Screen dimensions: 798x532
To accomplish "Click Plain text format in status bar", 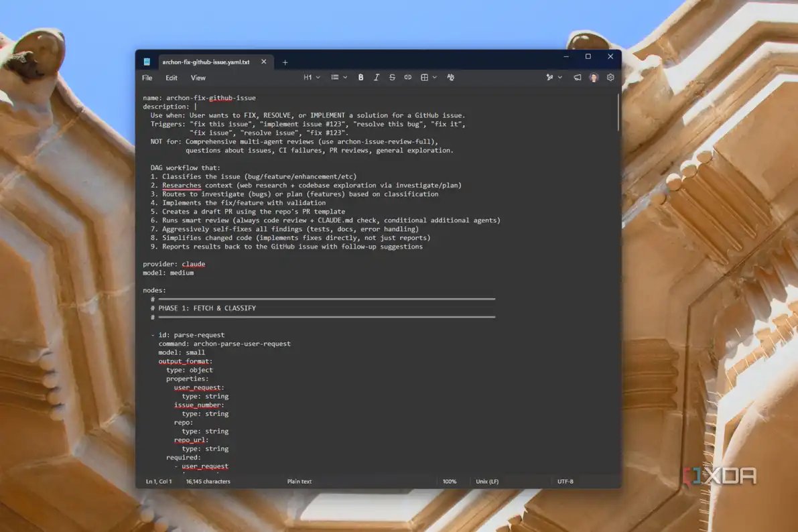I will [x=300, y=481].
